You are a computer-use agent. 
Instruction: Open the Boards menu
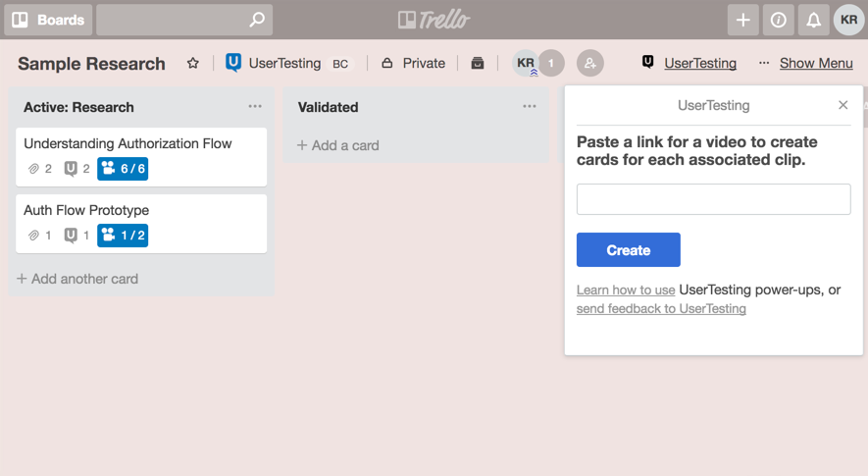click(x=48, y=20)
